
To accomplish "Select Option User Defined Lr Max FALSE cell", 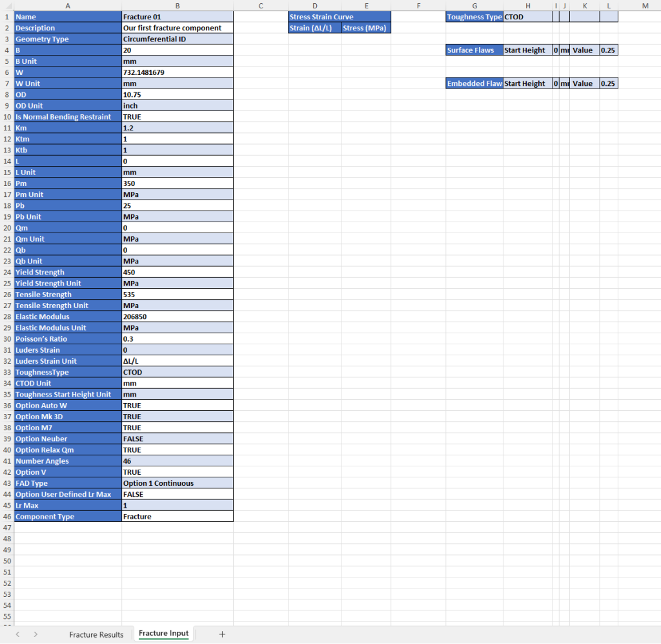I will (177, 494).
